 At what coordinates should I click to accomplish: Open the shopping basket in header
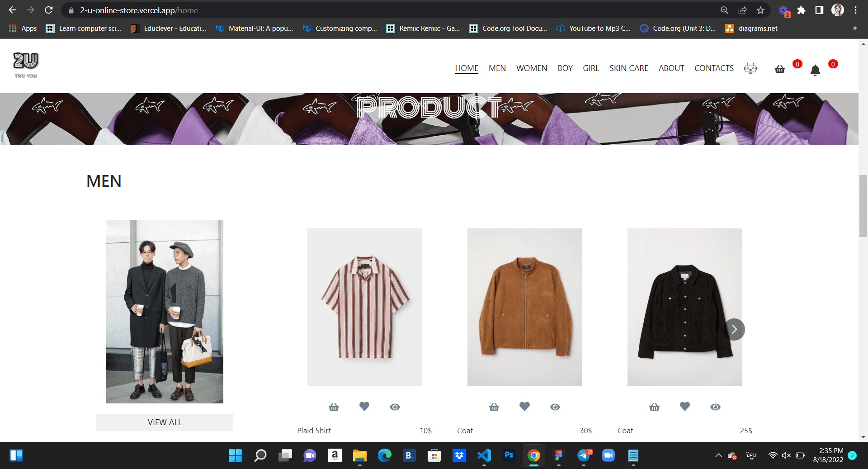[780, 69]
